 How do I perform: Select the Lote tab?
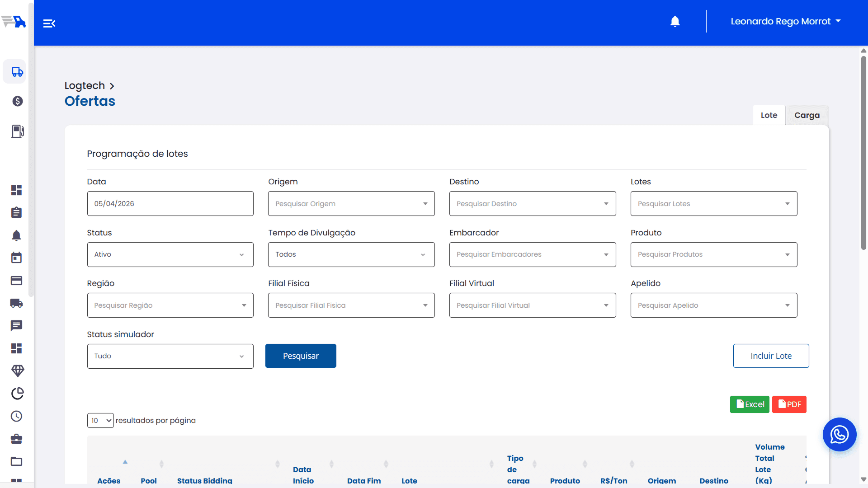(769, 116)
